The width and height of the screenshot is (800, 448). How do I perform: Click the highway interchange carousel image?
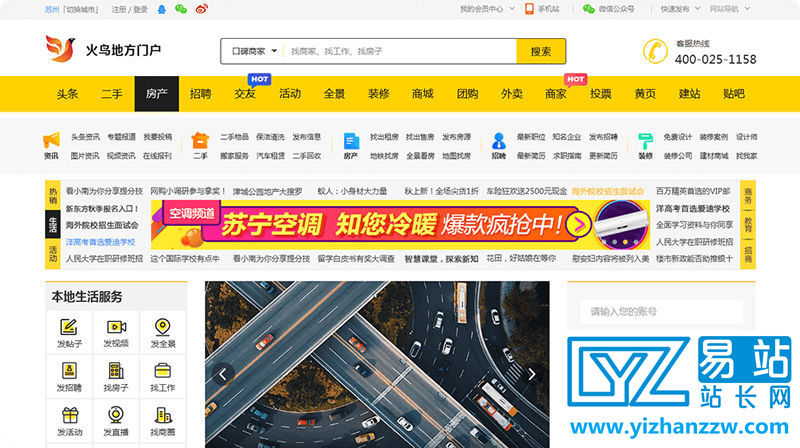point(377,364)
